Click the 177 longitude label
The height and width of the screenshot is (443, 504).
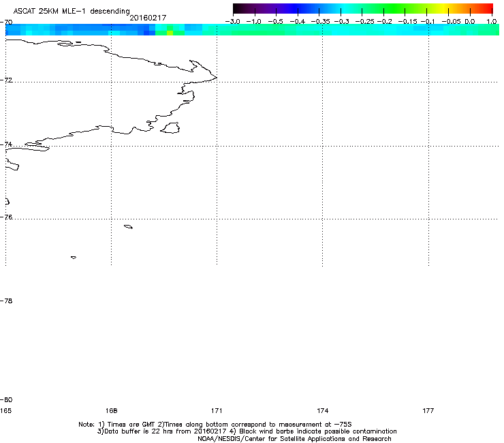click(x=428, y=410)
